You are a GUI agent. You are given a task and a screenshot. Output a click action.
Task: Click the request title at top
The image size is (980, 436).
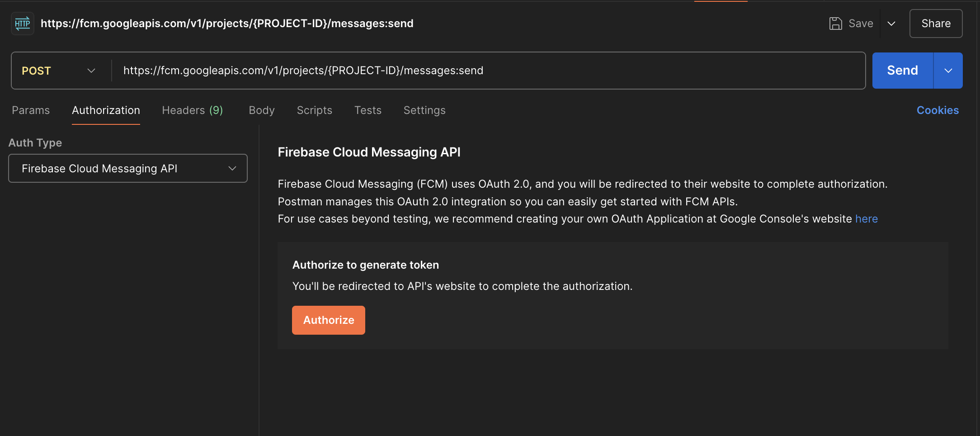tap(227, 24)
